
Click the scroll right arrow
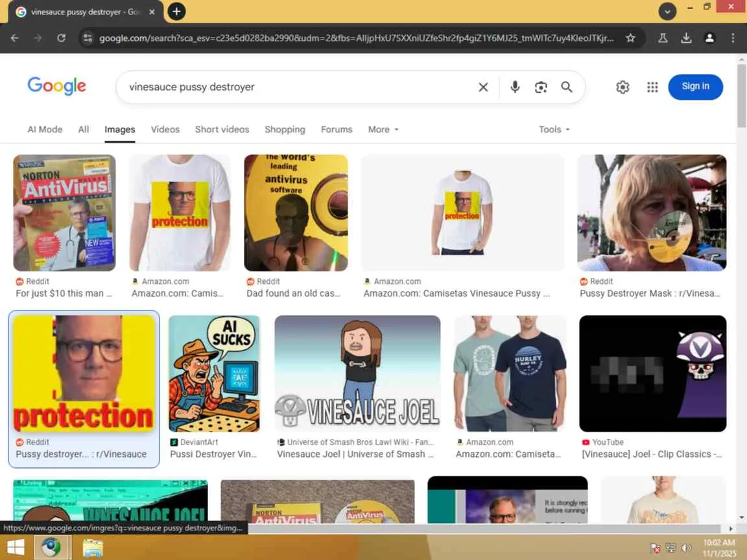click(x=731, y=529)
